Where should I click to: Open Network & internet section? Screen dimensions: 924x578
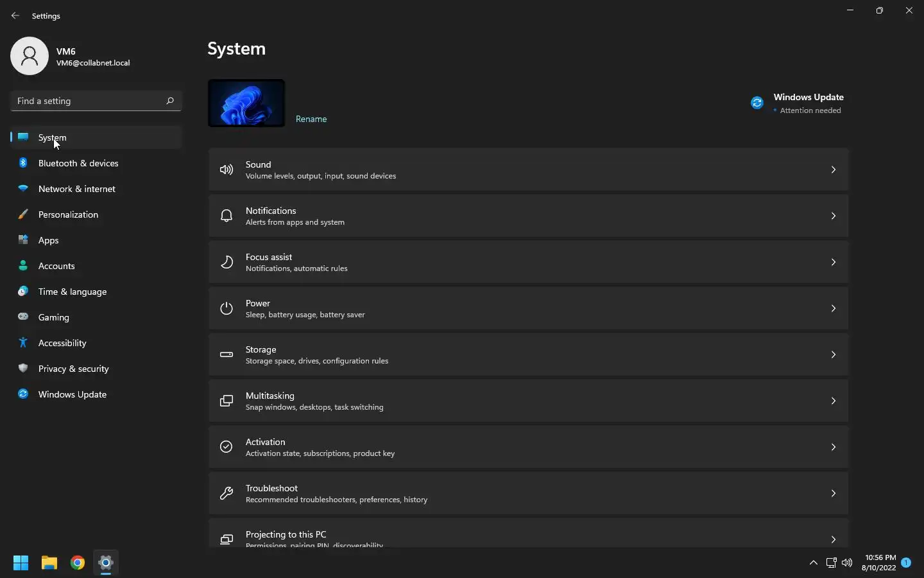pos(96,189)
